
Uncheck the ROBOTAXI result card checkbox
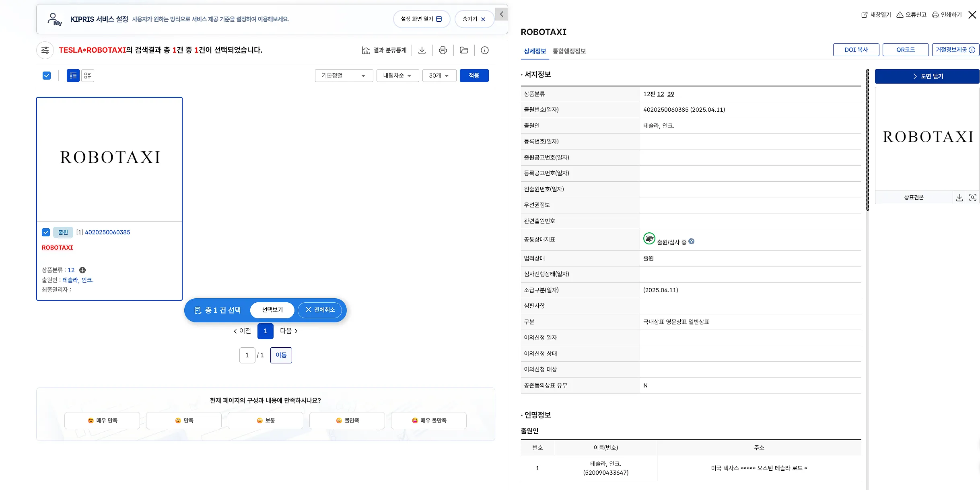pos(46,232)
